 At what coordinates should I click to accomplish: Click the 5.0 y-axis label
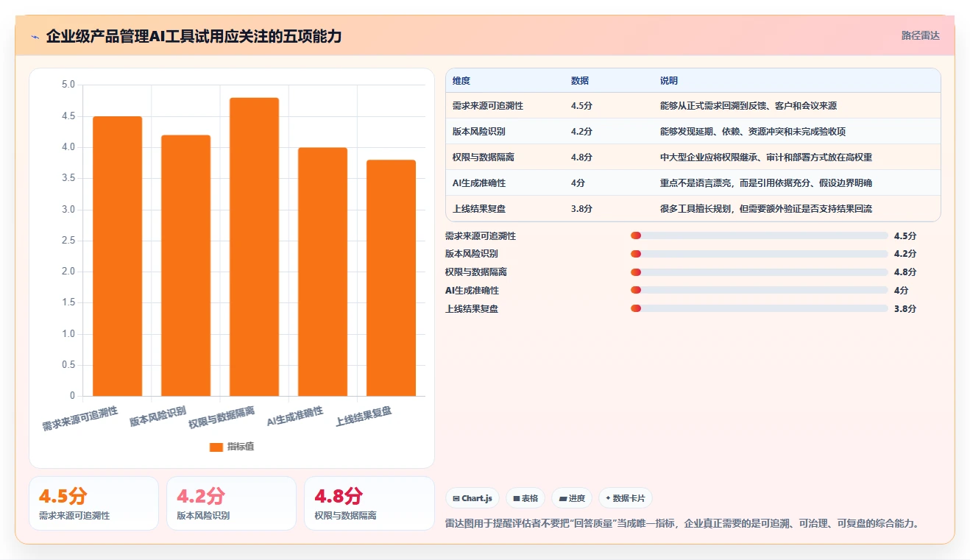(x=68, y=85)
